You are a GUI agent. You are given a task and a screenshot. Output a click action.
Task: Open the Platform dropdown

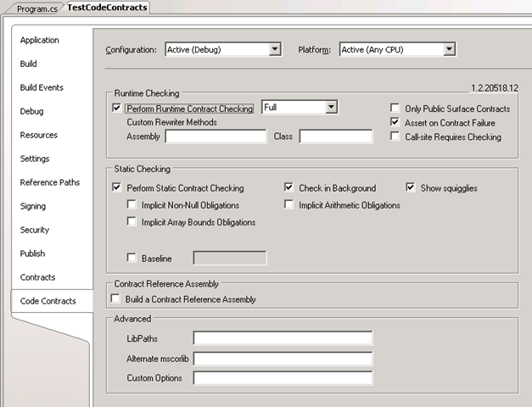pos(397,50)
